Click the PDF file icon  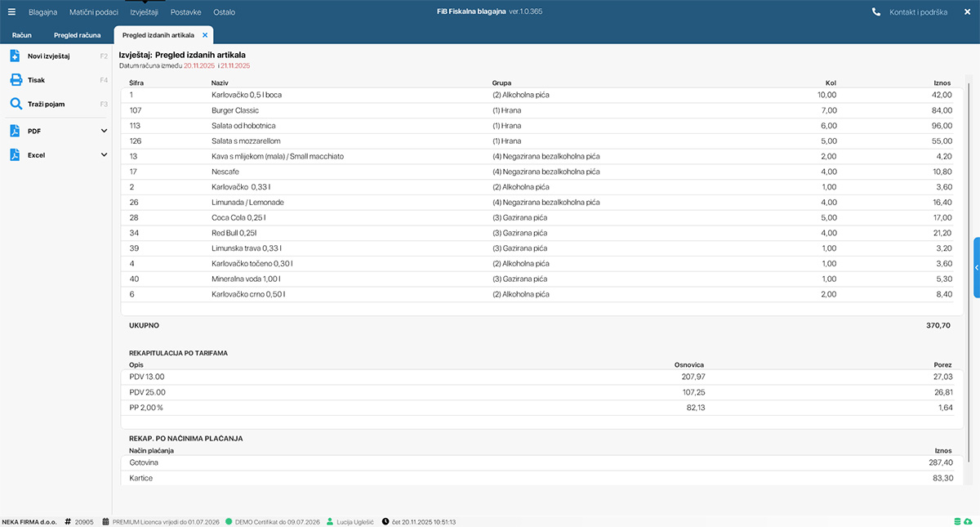click(x=15, y=131)
